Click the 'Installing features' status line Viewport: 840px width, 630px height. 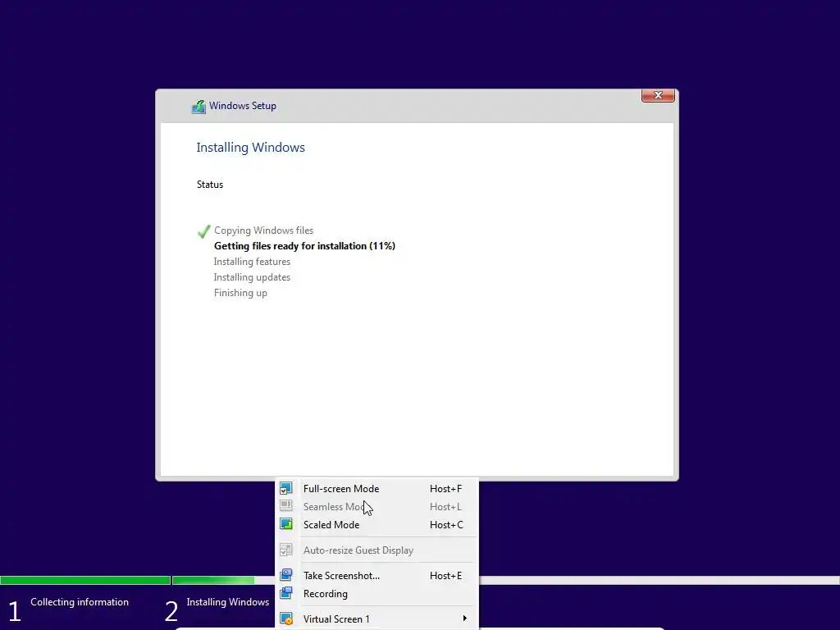pyautogui.click(x=252, y=262)
